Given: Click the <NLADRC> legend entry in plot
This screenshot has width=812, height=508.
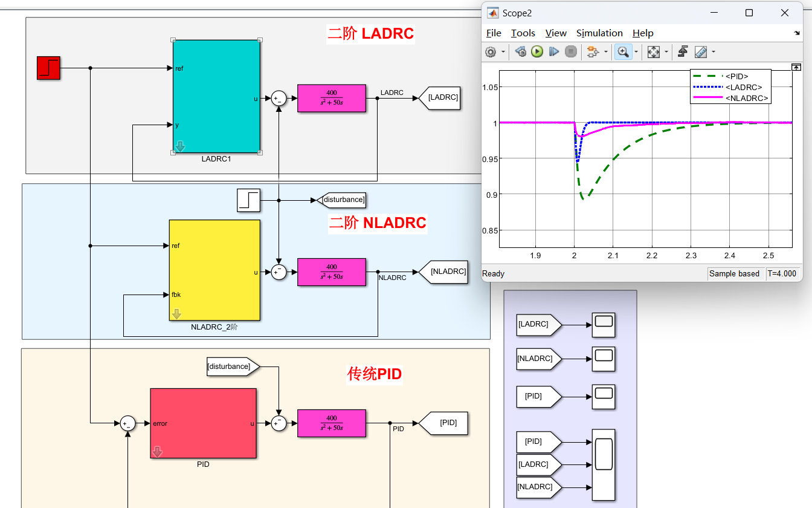Looking at the screenshot, I should [x=747, y=98].
